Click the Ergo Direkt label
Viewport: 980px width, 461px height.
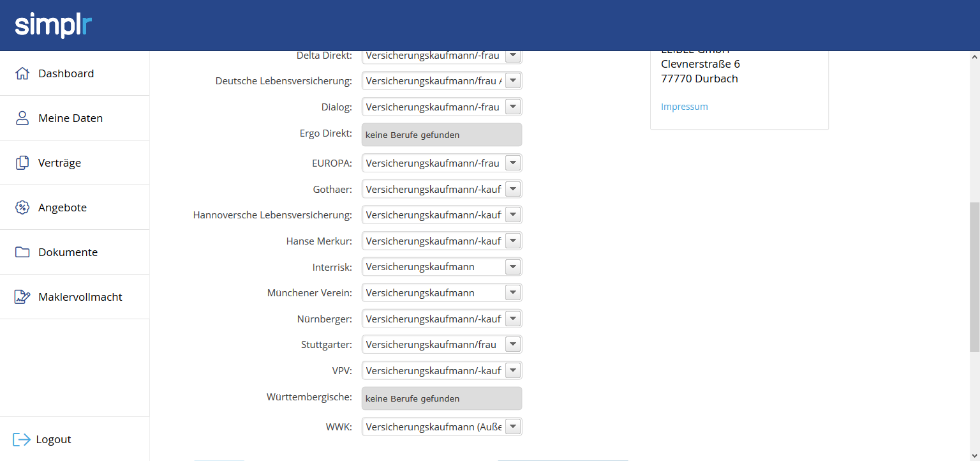point(326,133)
